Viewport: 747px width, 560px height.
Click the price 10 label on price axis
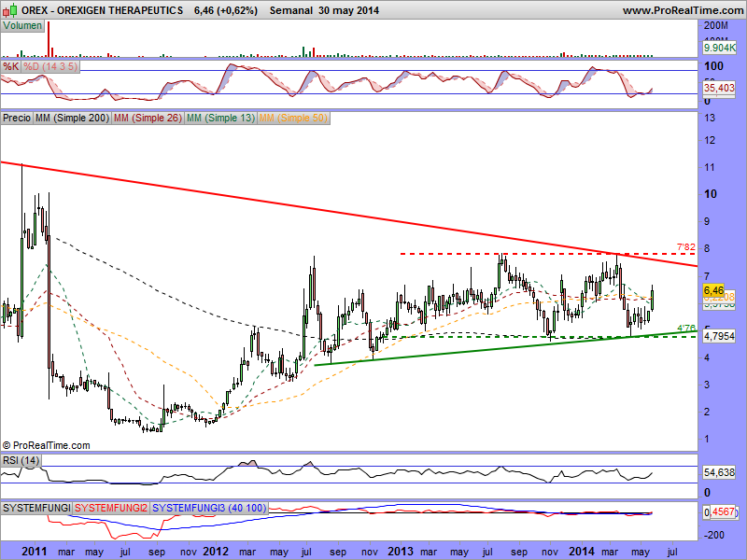pos(711,194)
